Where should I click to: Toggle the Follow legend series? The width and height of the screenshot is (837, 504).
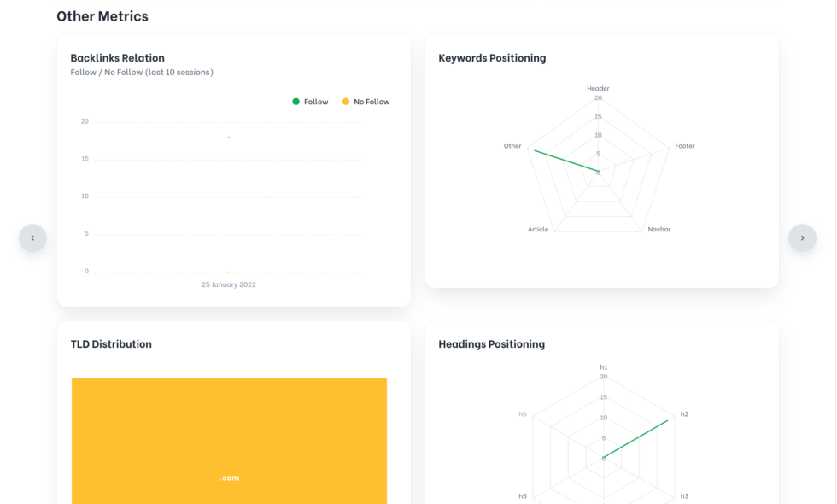point(310,102)
